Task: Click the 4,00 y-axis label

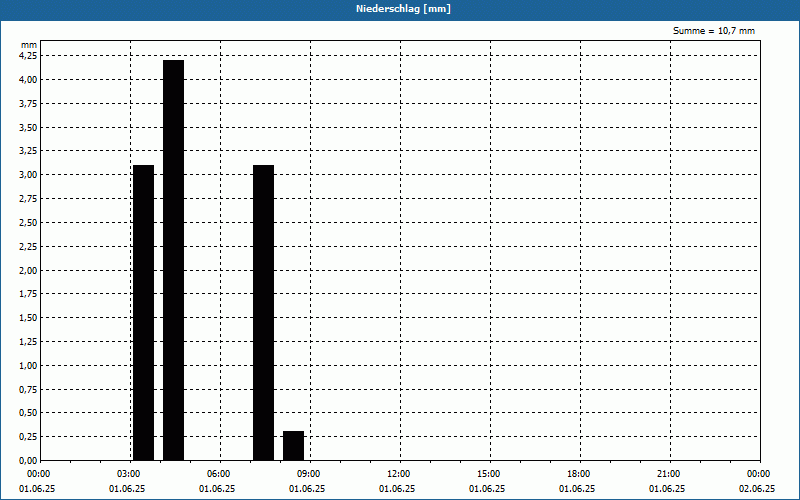Action: pyautogui.click(x=28, y=80)
